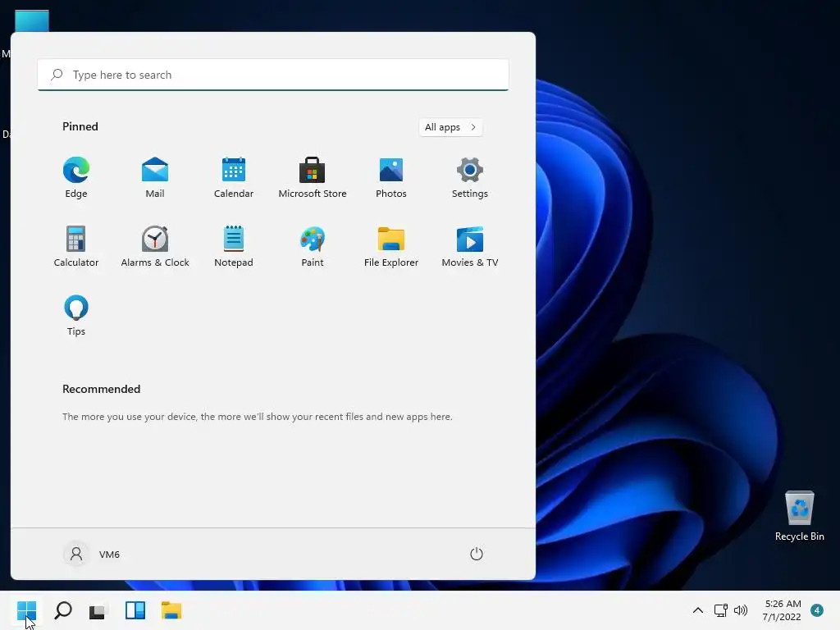Open the VM6 user account menu

92,554
